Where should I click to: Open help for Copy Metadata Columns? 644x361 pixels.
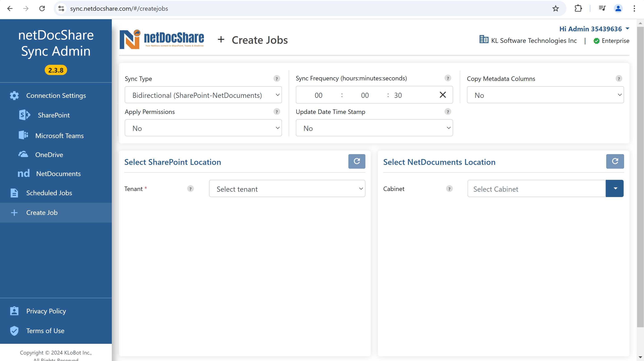(x=619, y=79)
